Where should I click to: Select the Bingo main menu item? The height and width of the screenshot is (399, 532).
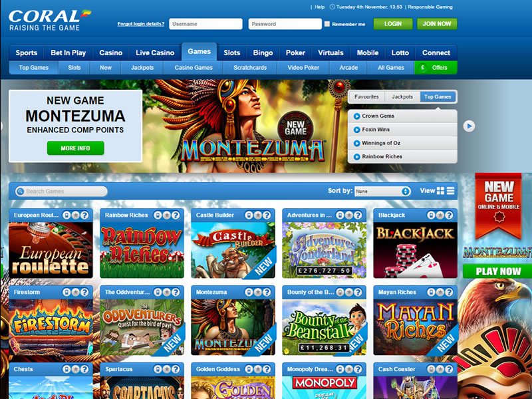(x=263, y=53)
